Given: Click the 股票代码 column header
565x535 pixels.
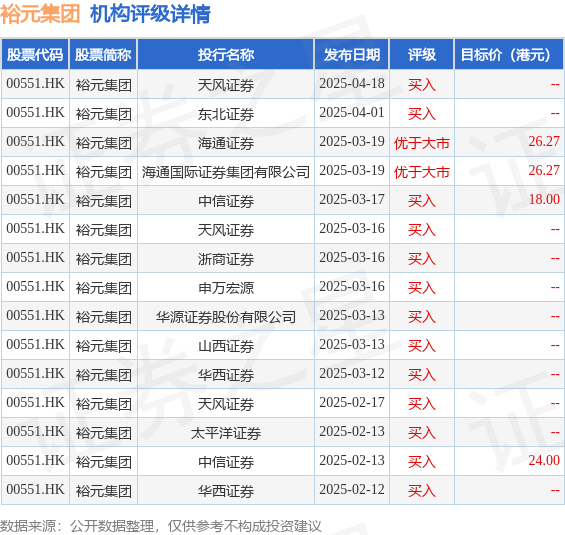Looking at the screenshot, I should pyautogui.click(x=35, y=55).
